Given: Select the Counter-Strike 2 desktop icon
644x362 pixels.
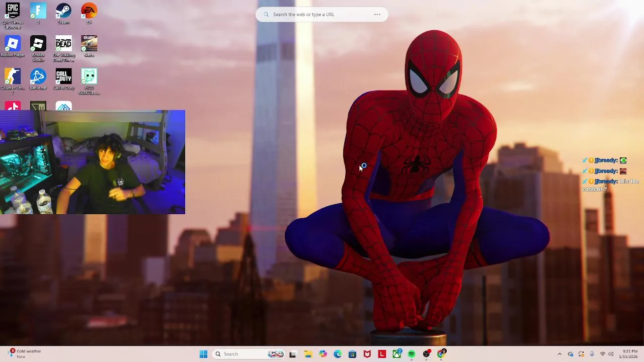Looking at the screenshot, I should (13, 81).
